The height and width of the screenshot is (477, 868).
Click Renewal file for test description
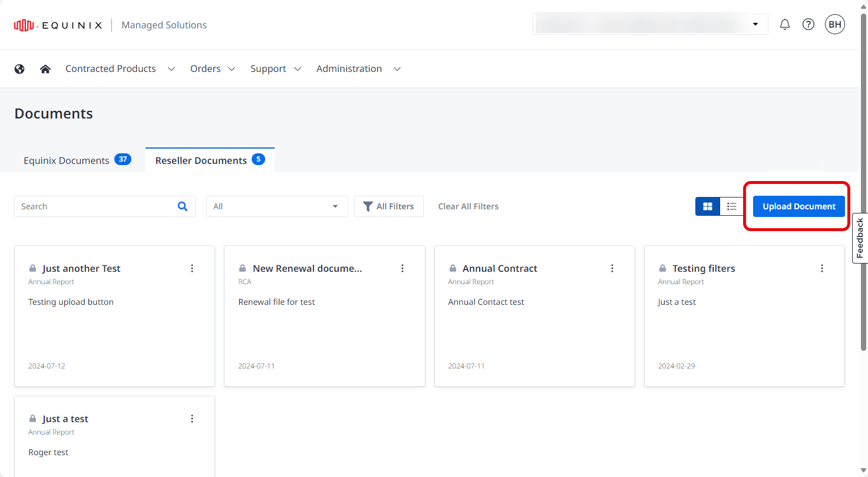point(276,302)
